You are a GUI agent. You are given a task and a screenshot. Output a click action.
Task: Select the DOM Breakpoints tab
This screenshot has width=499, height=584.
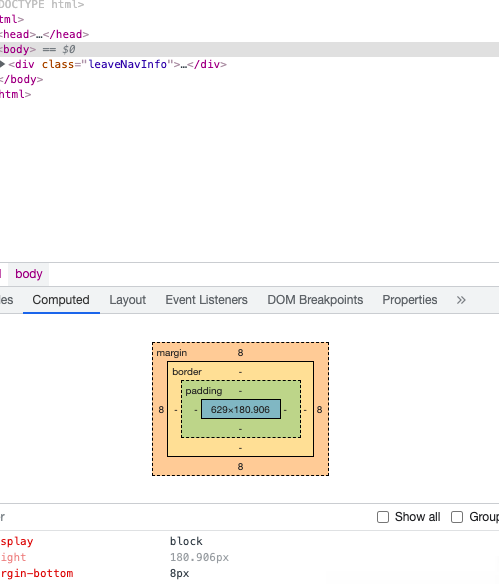tap(315, 300)
